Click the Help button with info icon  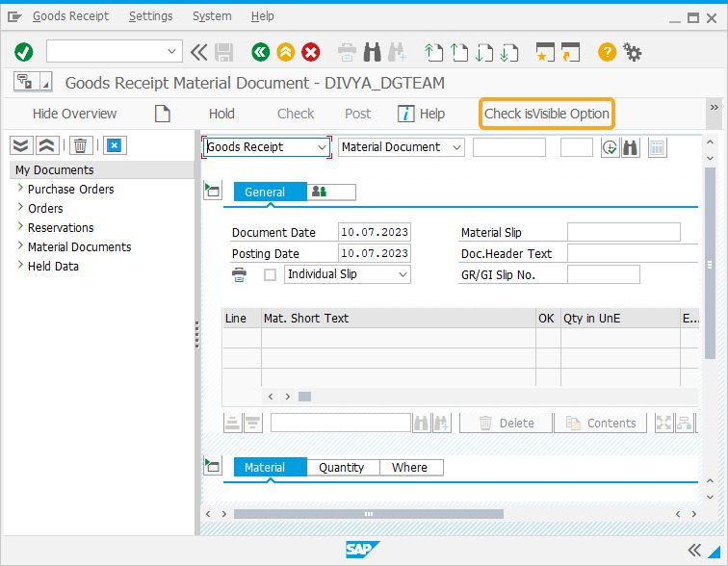pos(421,114)
